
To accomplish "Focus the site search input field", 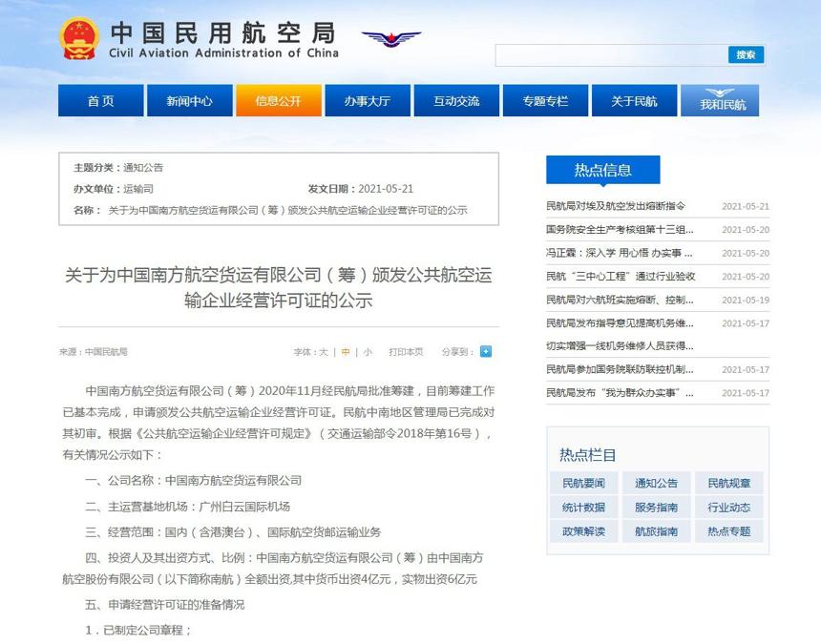I will 612,55.
